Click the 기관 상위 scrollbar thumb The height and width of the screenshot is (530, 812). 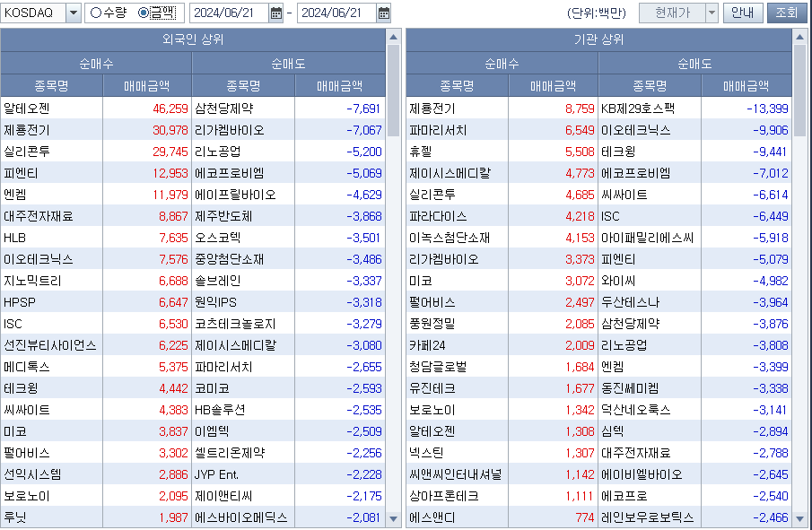(x=800, y=91)
